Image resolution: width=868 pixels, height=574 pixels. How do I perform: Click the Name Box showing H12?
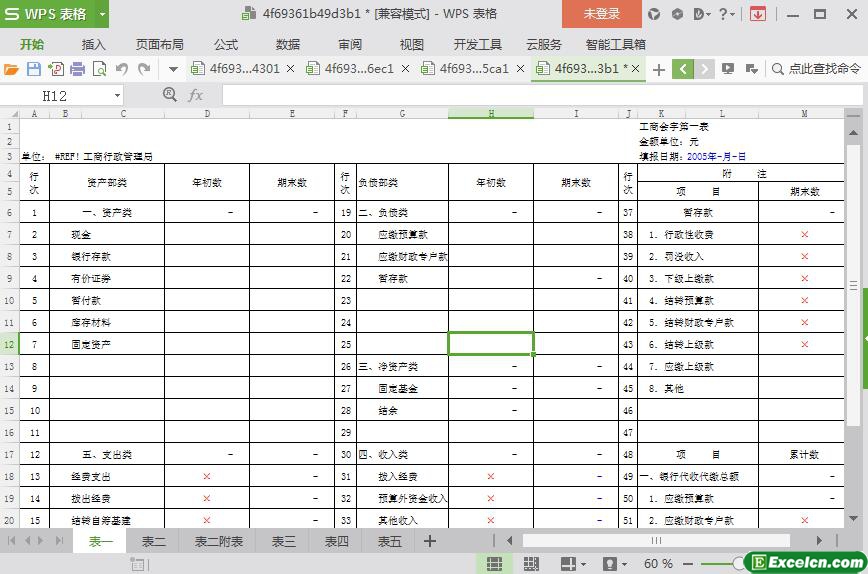click(55, 96)
